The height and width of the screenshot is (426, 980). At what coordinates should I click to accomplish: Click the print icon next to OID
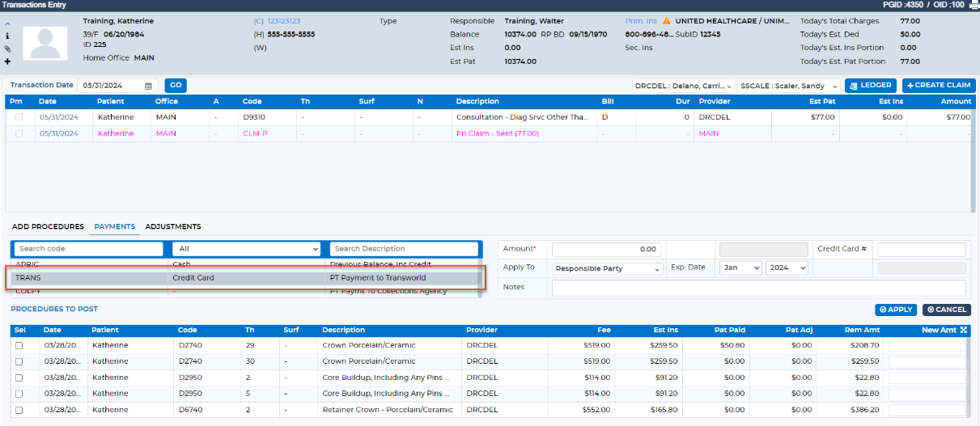point(973,5)
